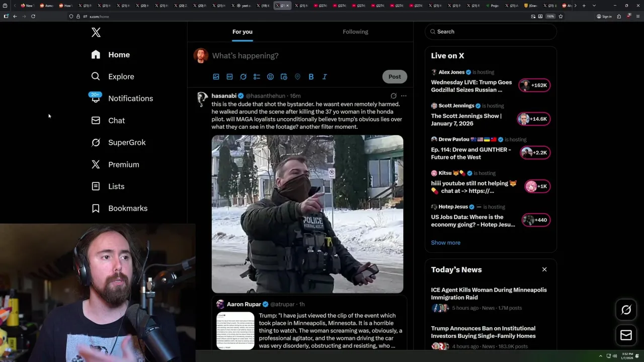Open Explore from the sidebar
Screen dimensions: 644x362
click(x=113, y=76)
